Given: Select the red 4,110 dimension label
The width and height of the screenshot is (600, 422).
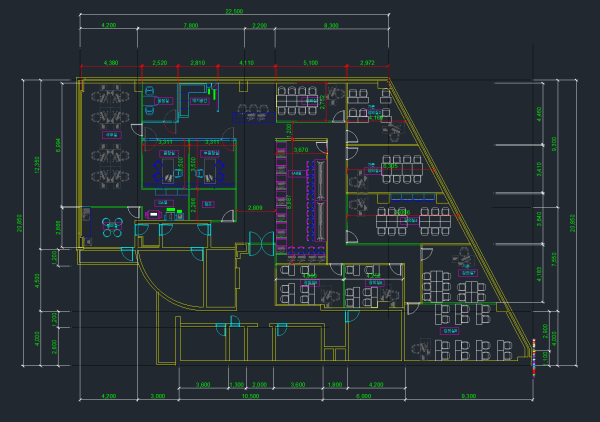Looking at the screenshot, I should coord(247,63).
